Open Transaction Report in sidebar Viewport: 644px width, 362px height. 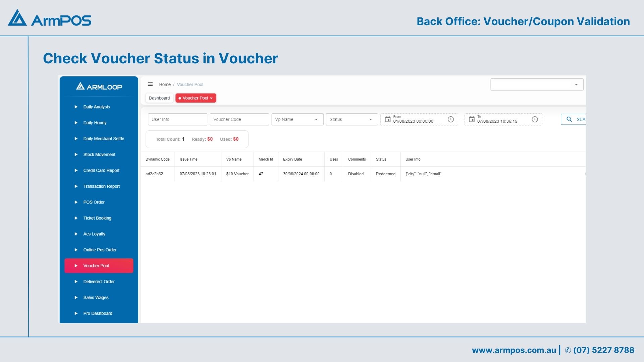click(101, 186)
